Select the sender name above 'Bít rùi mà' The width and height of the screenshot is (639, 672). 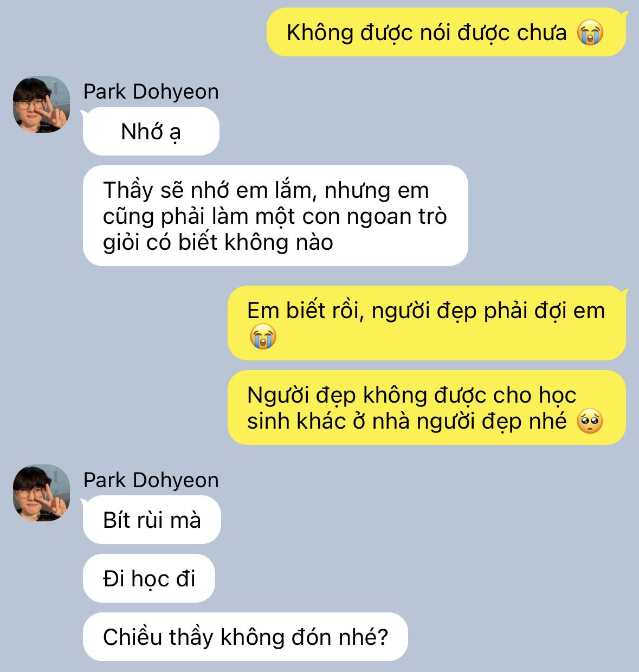[x=151, y=480]
